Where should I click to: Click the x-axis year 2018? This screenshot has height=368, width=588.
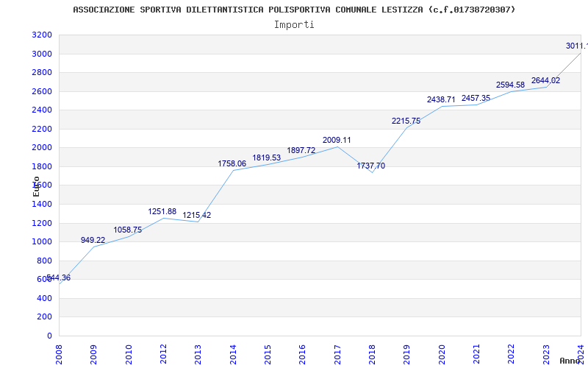pyautogui.click(x=372, y=355)
